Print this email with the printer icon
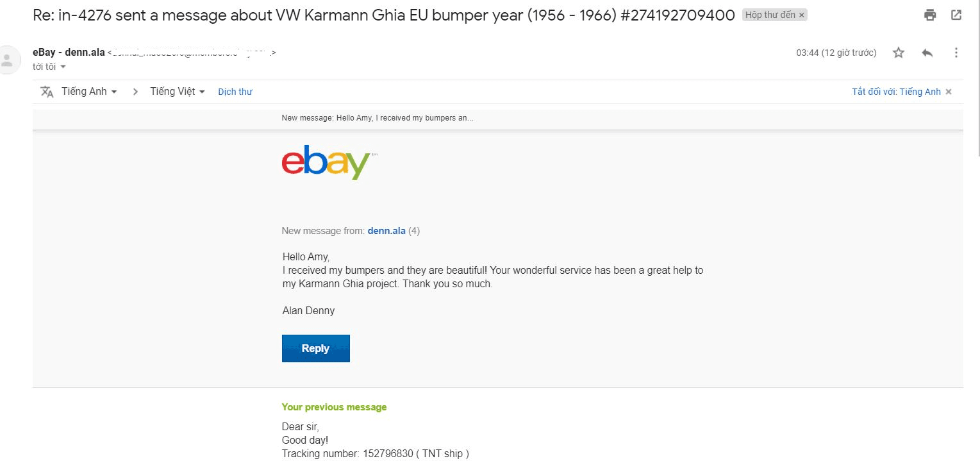This screenshot has height=461, width=980. [930, 15]
